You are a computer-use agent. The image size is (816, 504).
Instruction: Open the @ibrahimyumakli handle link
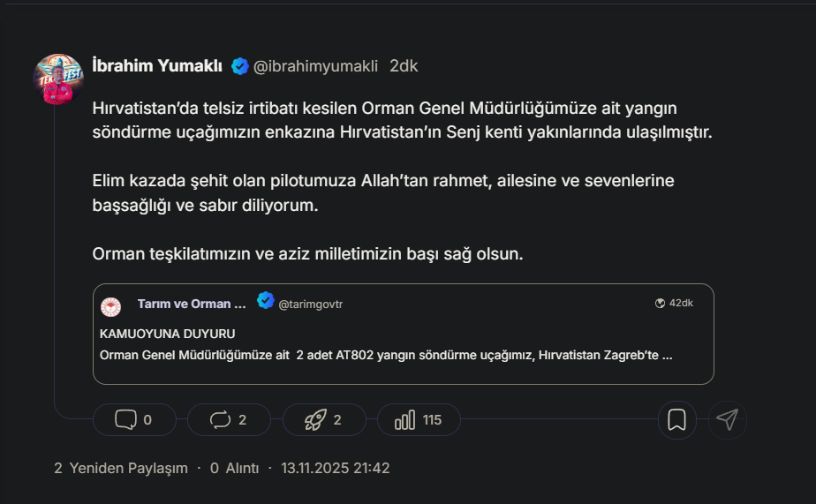tap(315, 66)
